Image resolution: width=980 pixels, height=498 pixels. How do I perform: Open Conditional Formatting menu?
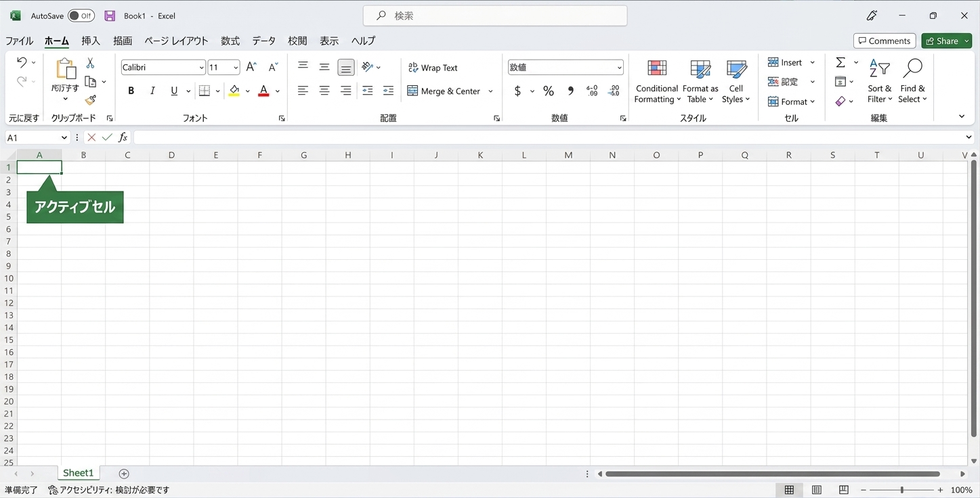[657, 82]
